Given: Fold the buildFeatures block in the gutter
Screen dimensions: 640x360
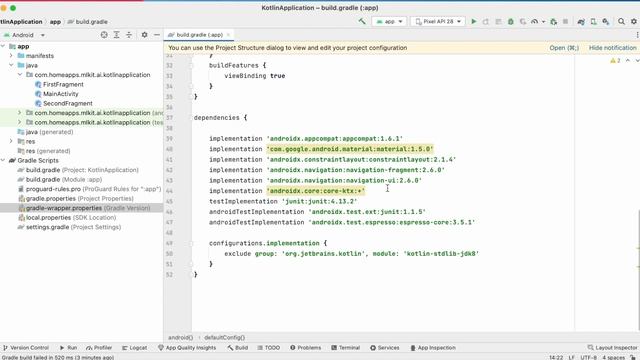Looking at the screenshot, I should [191, 65].
